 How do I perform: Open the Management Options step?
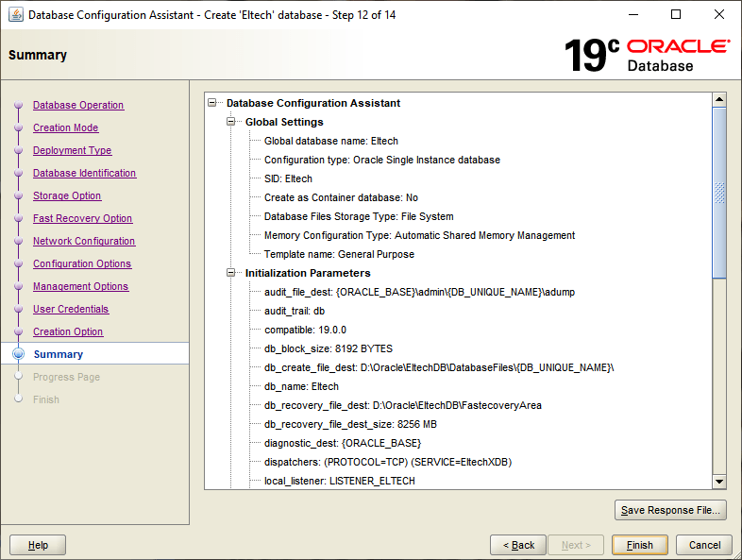point(80,287)
